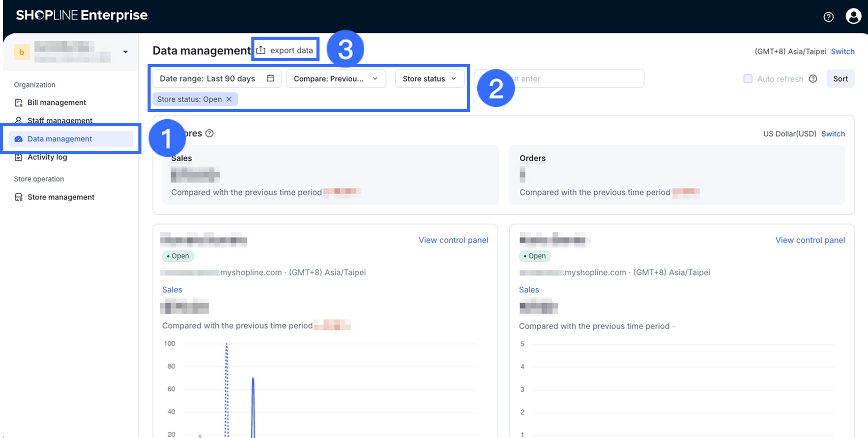Open the user account avatar menu
This screenshot has height=438, width=868.
853,16
